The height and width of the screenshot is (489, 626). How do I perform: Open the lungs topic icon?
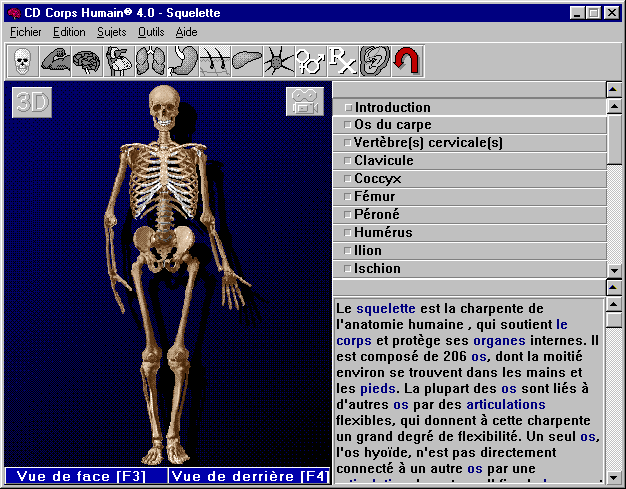click(x=150, y=61)
